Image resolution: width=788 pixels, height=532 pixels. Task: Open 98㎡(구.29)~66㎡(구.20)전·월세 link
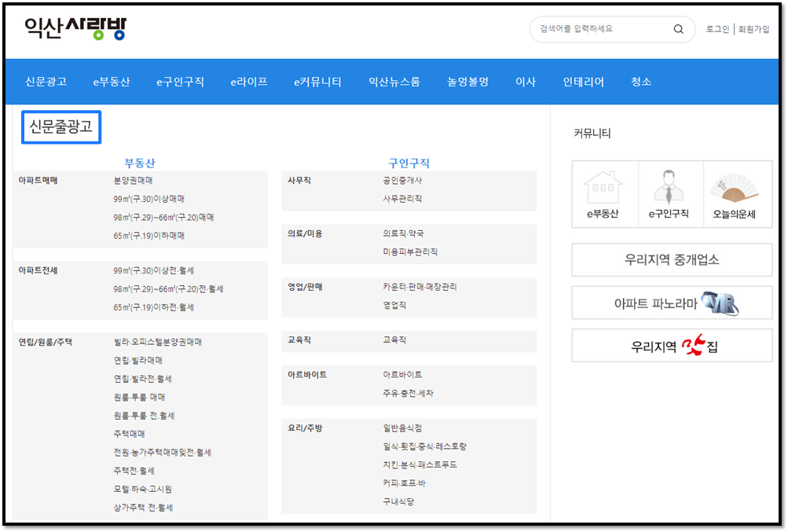tap(168, 288)
